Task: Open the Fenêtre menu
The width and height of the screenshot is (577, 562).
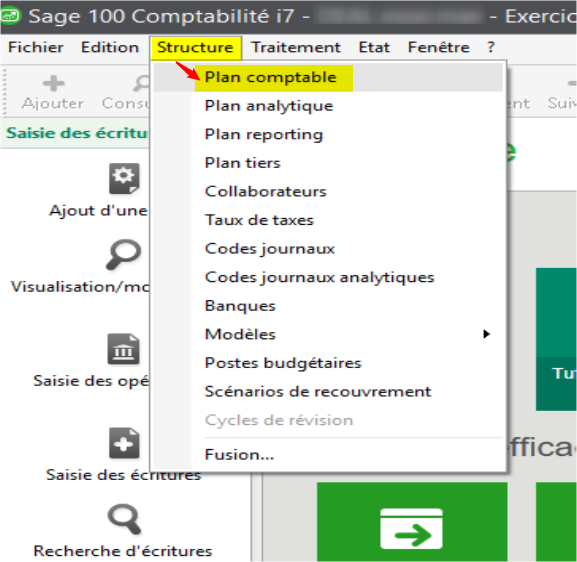Action: [x=438, y=47]
